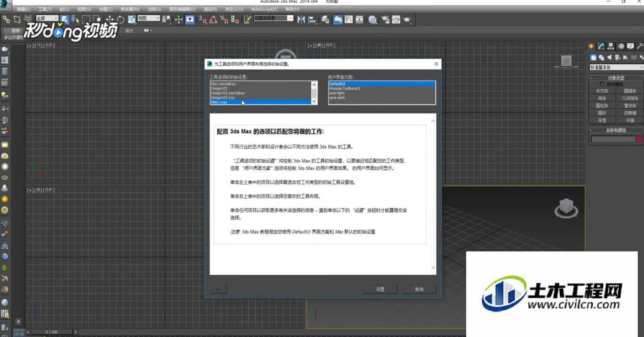
Task: Toggle the Graphite ribbon icon
Action: (338, 19)
